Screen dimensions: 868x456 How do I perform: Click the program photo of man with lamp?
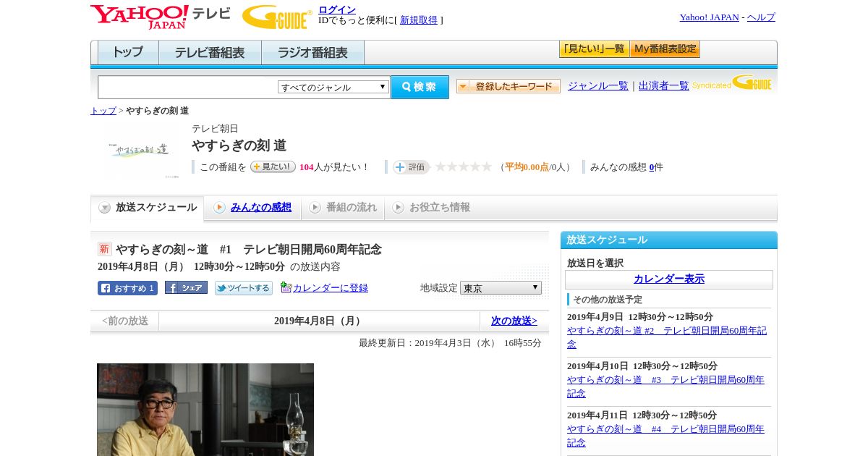pos(205,410)
